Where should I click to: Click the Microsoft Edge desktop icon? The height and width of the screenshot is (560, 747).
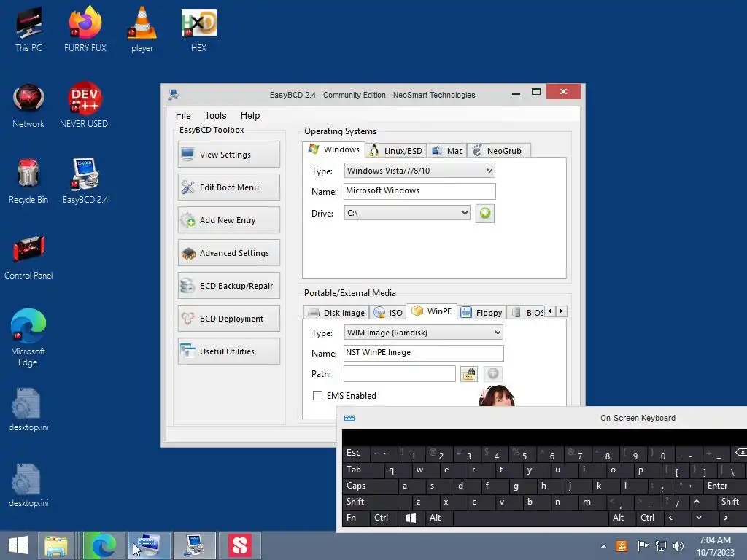tap(28, 338)
